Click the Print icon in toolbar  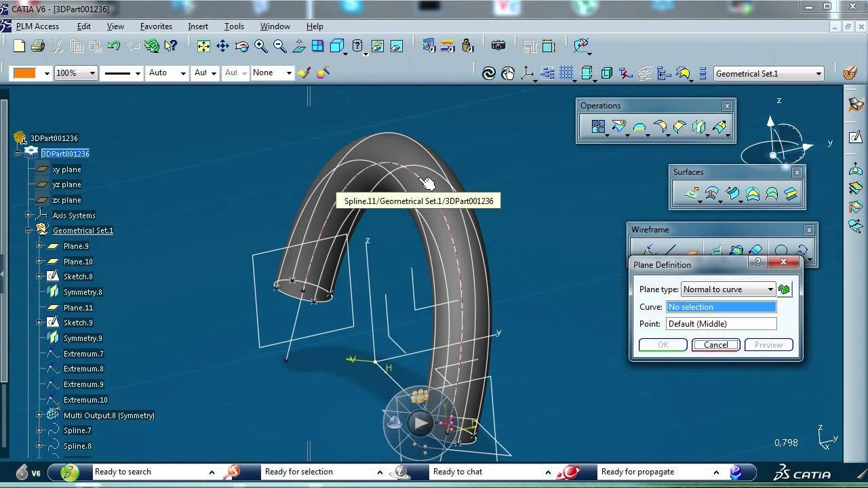click(x=38, y=46)
